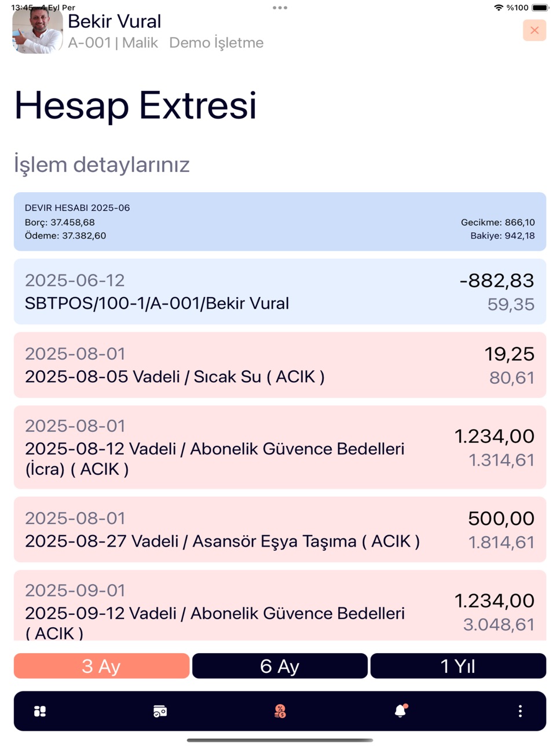Viewport: 560px width, 747px height.
Task: Tap the Demo İşletme label in header
Action: [x=216, y=43]
